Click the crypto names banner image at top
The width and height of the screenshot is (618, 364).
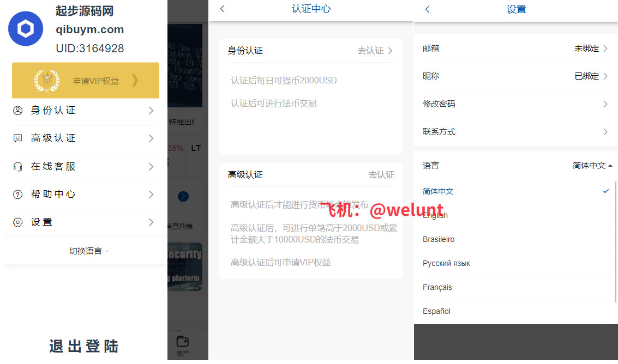pos(185,65)
